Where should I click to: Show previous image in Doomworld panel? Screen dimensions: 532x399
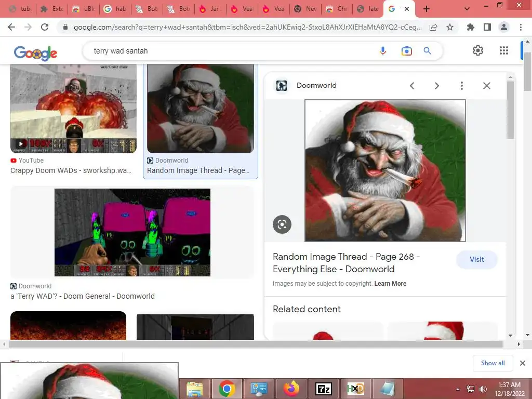click(x=412, y=86)
